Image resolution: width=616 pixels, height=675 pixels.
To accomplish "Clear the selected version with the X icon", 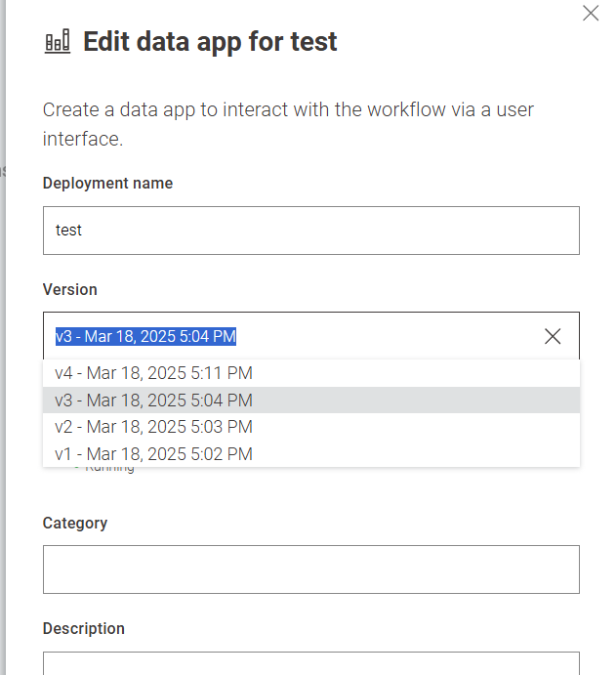I will click(x=553, y=336).
